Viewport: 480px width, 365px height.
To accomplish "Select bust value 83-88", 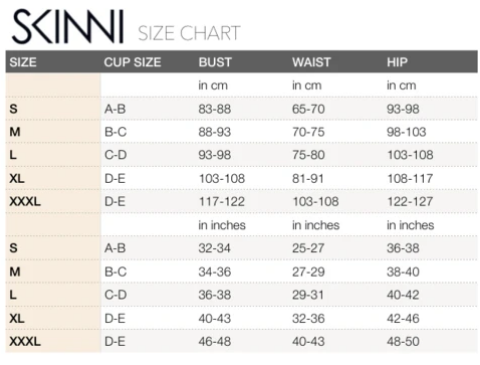I will (x=215, y=109).
